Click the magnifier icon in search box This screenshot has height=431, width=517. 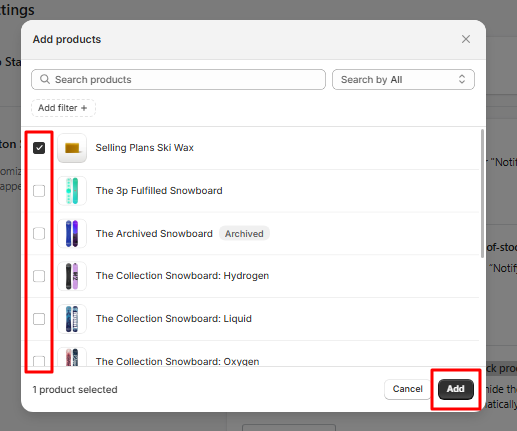45,79
